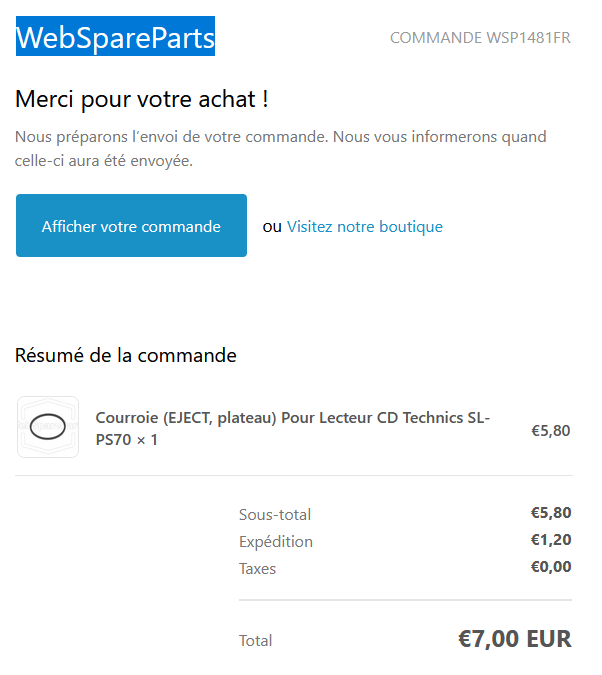Select the €0,00 taxes amount

pyautogui.click(x=551, y=567)
